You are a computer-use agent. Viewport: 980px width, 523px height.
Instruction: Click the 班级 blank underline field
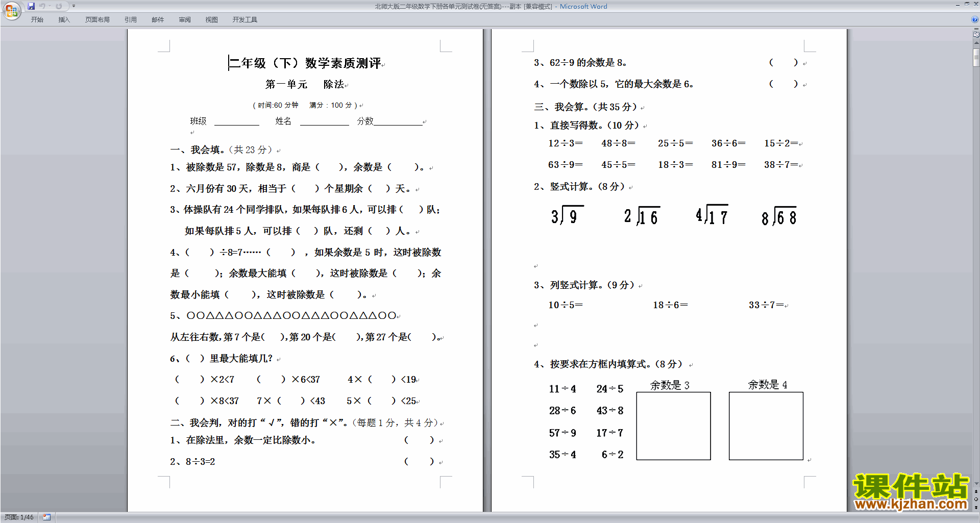coord(237,121)
